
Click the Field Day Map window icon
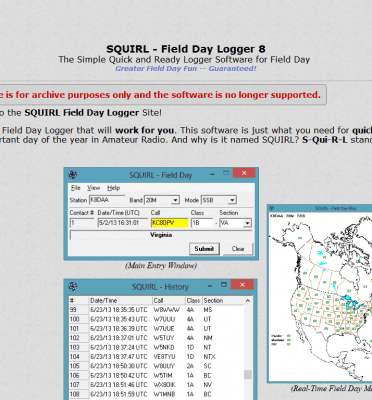pos(272,208)
